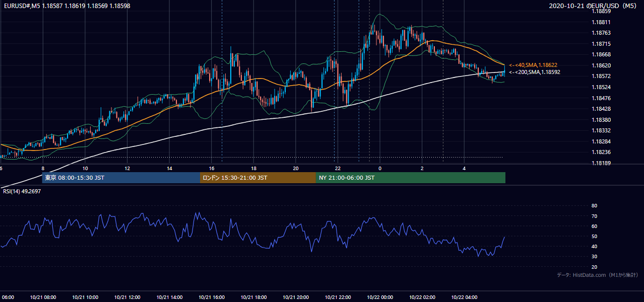Click price axis label 1.18811
The width and height of the screenshot is (644, 302).
[x=601, y=22]
